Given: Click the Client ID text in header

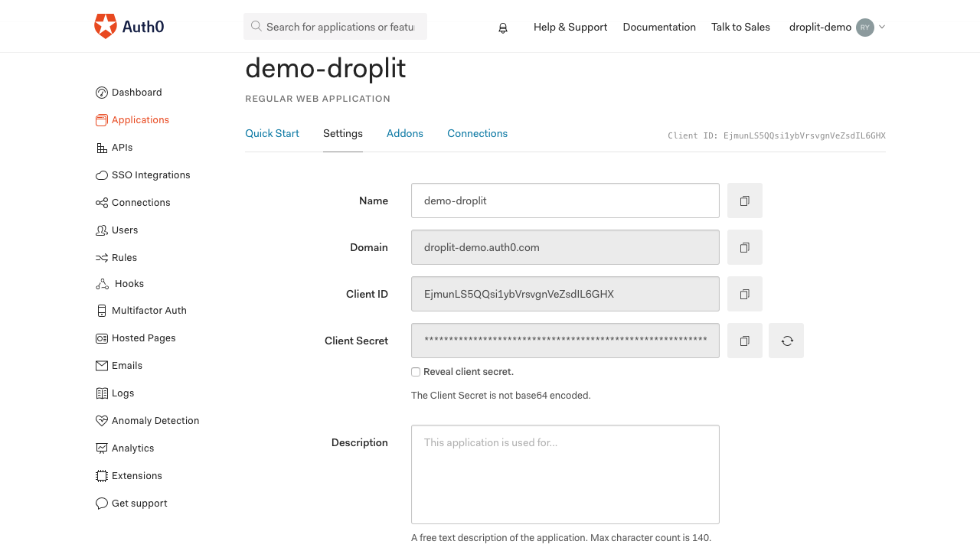Looking at the screenshot, I should (776, 135).
